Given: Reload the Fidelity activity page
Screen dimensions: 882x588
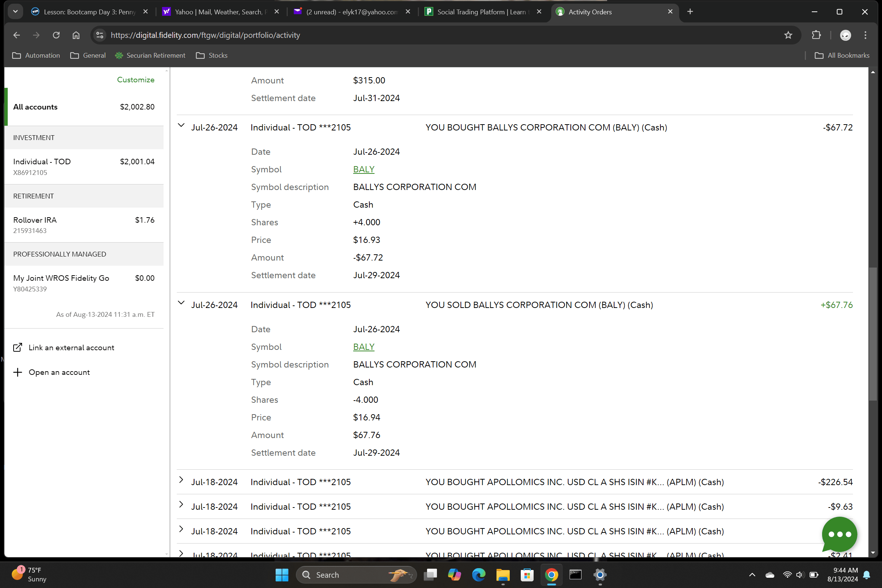Looking at the screenshot, I should click(x=56, y=35).
